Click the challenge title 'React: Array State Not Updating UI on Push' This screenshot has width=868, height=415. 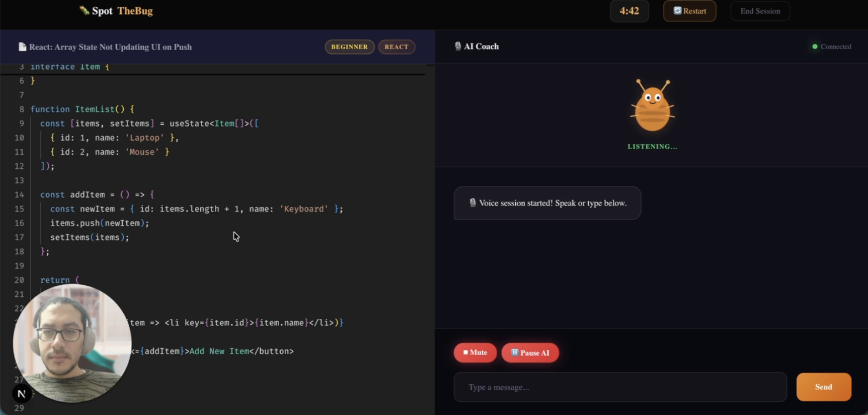point(110,47)
